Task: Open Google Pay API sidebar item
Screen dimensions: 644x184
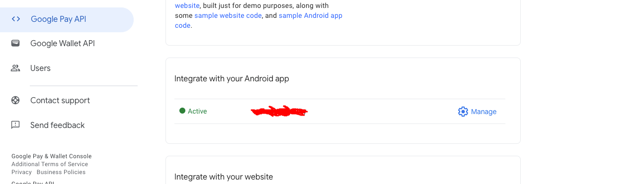Action: tap(67, 19)
